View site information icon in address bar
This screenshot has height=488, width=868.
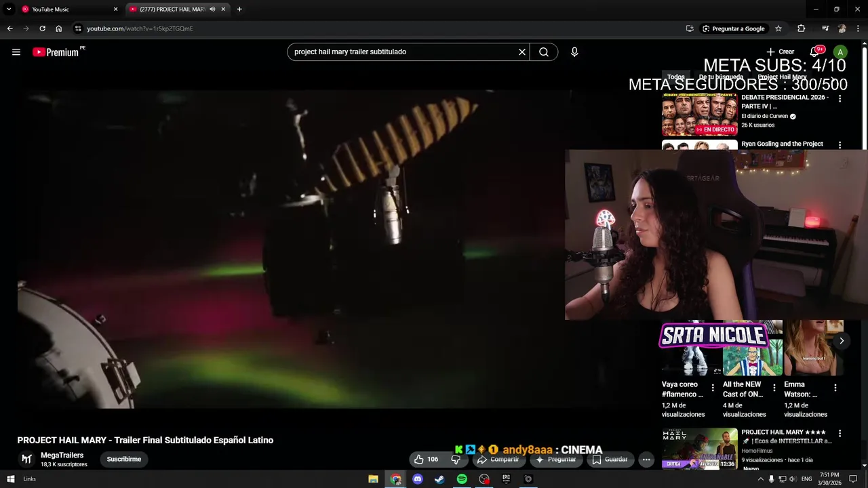tap(78, 28)
